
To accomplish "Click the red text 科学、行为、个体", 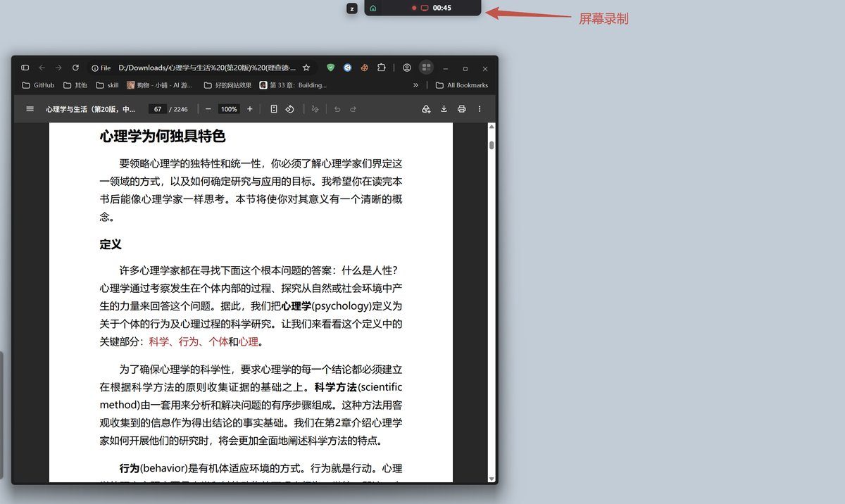I will 188,341.
